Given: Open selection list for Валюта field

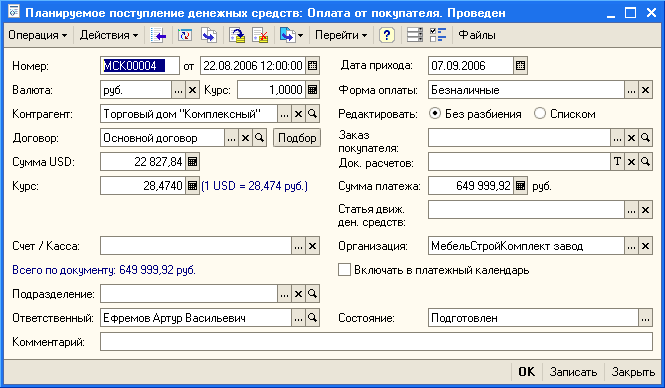Looking at the screenshot, I should point(178,90).
